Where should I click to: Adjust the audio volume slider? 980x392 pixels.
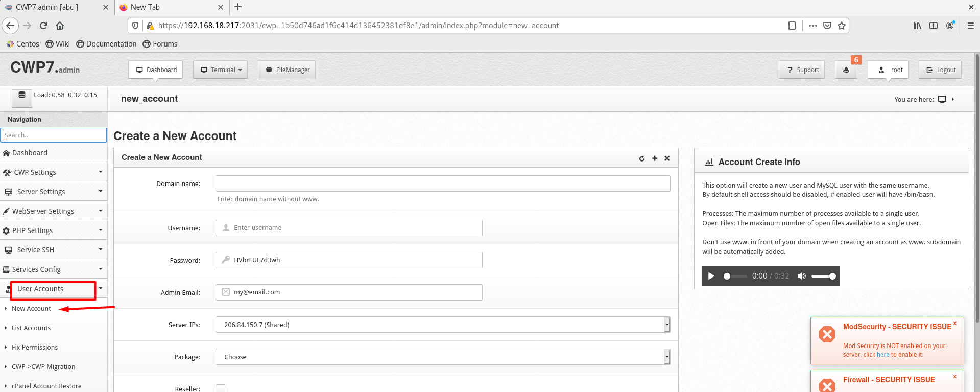click(824, 276)
